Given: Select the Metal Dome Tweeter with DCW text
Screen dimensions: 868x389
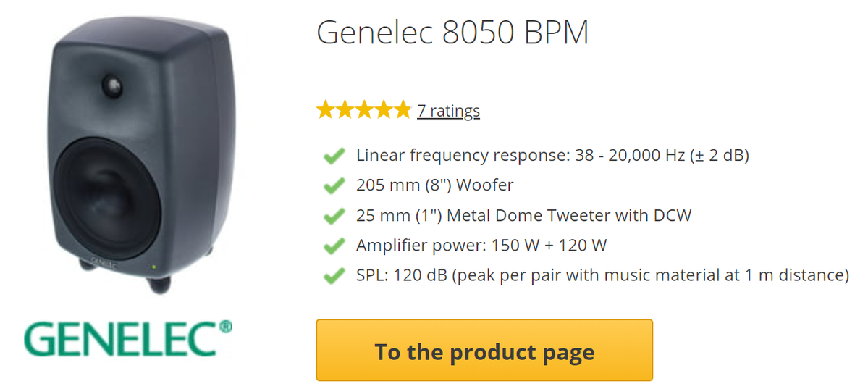Looking at the screenshot, I should pyautogui.click(x=523, y=215).
